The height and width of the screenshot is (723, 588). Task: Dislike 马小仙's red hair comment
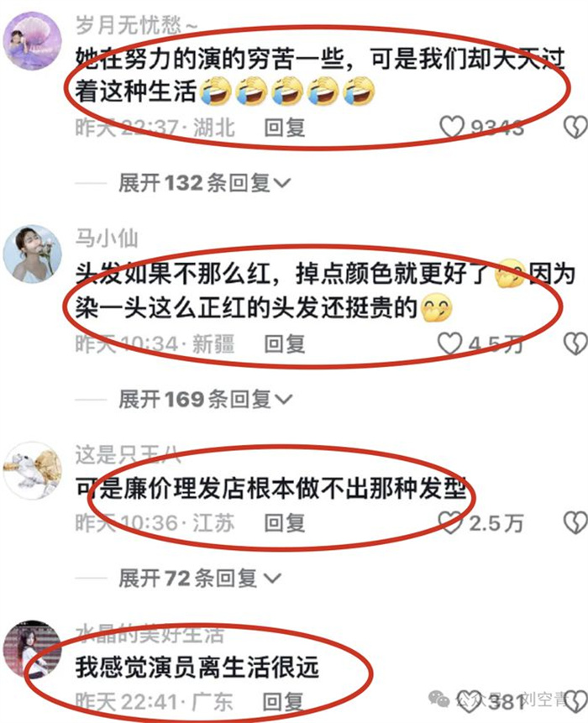[x=575, y=343]
